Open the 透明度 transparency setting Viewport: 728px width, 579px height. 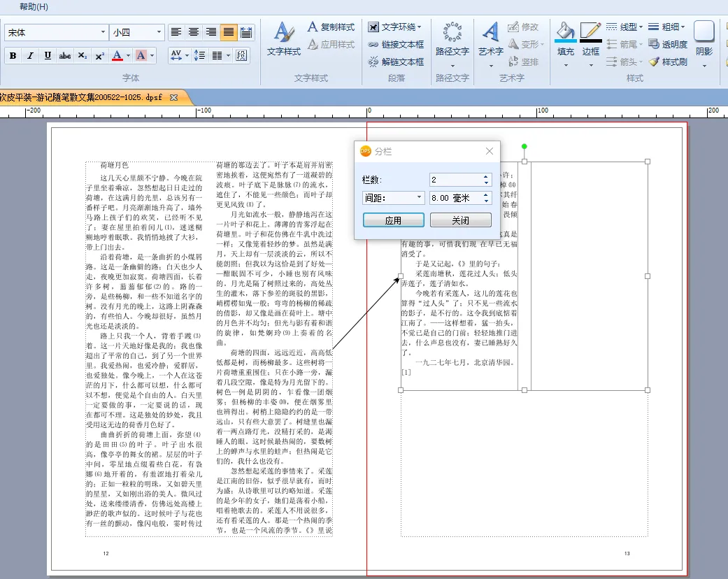654,45
